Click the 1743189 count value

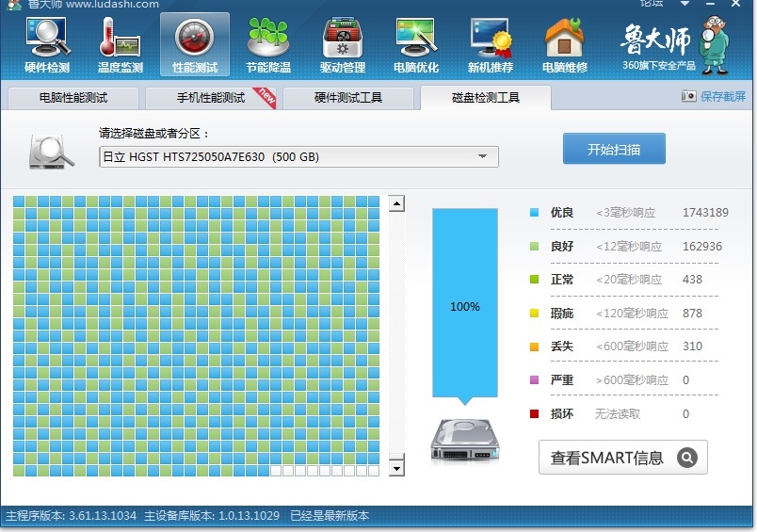click(705, 213)
